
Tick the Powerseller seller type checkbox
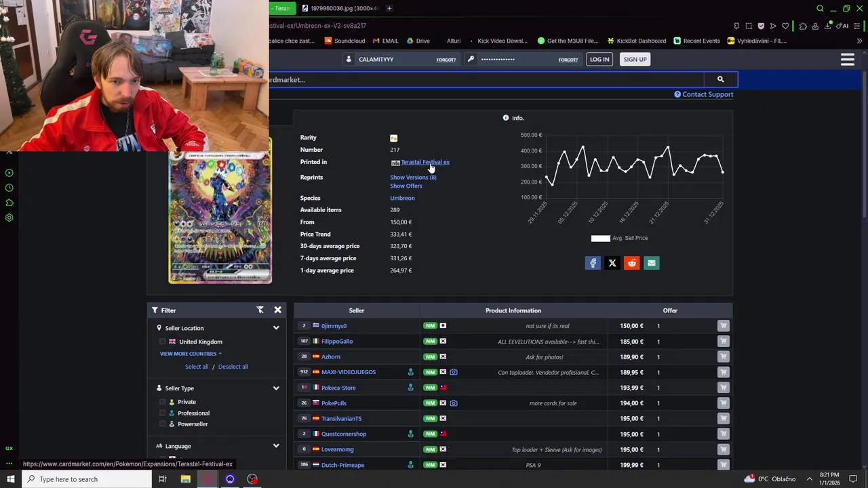click(162, 424)
